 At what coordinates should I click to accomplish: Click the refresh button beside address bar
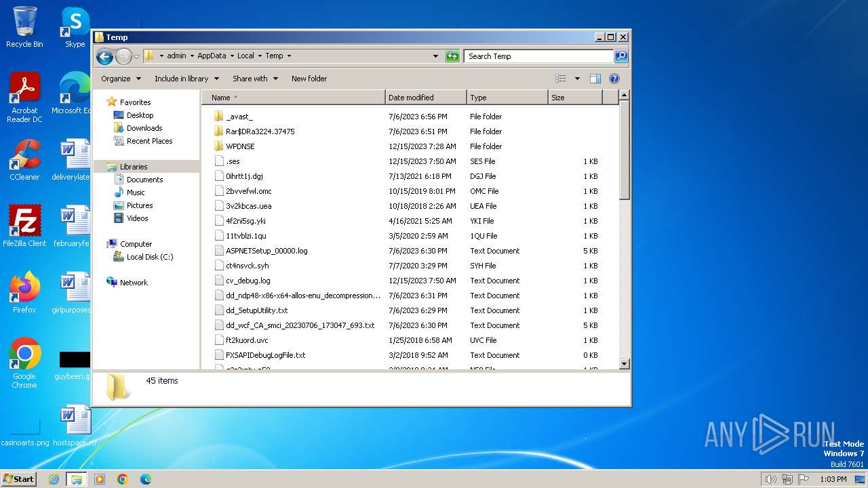452,56
